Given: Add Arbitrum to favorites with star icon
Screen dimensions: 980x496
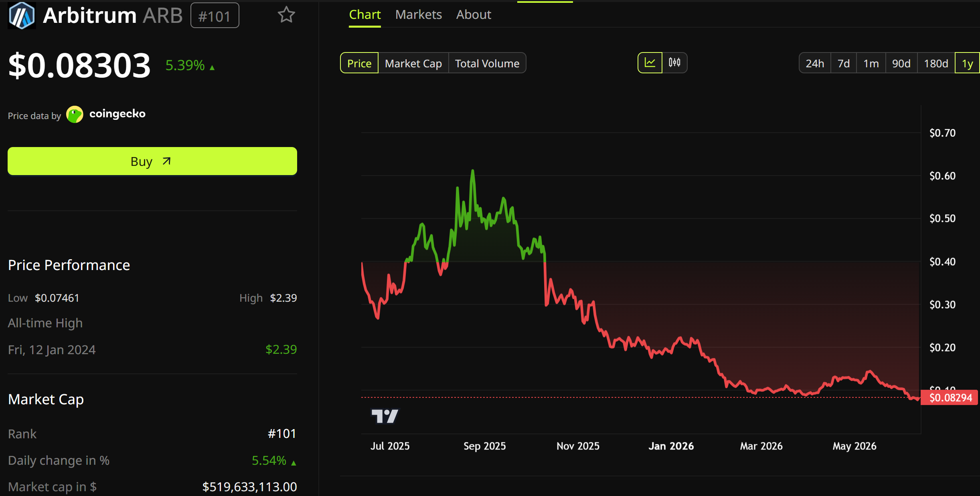Looking at the screenshot, I should pyautogui.click(x=286, y=15).
